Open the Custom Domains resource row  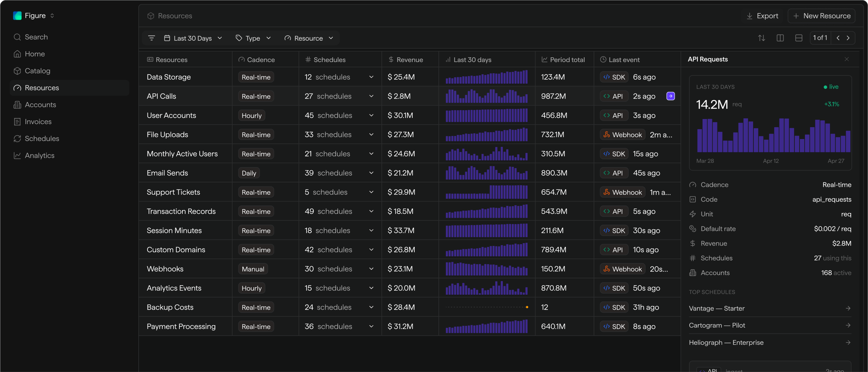click(x=410, y=250)
